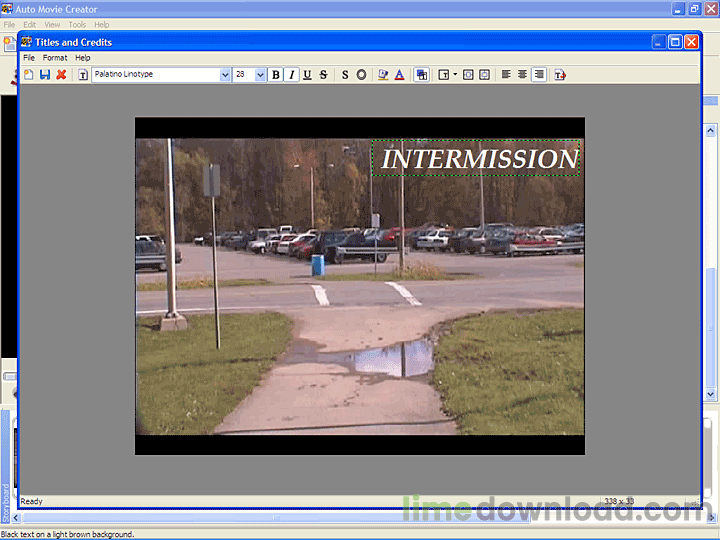Viewport: 720px width, 540px height.
Task: Click the red X delete icon
Action: (x=61, y=74)
